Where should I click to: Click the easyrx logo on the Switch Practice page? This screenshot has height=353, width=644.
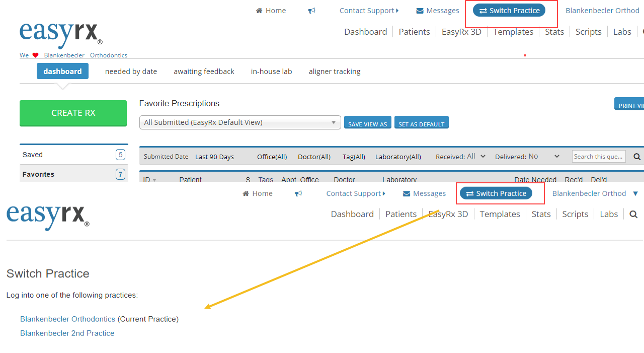click(48, 217)
